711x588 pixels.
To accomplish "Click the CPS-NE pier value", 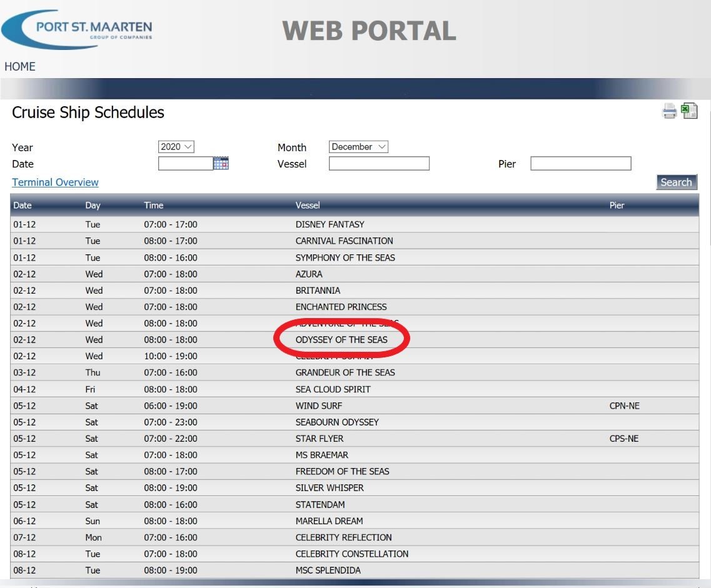I will (x=624, y=439).
